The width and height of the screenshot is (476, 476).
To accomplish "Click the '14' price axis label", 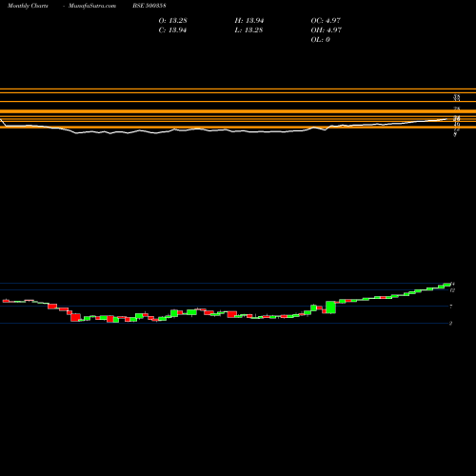I will tap(453, 284).
